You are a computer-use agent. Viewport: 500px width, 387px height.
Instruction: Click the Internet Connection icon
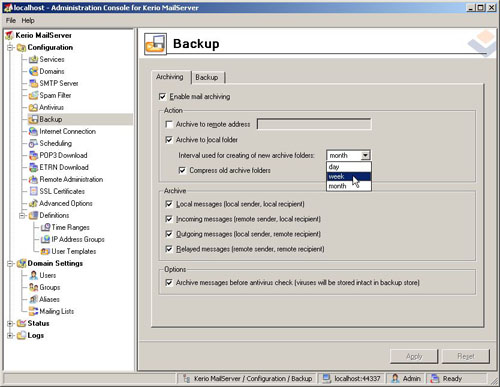click(x=33, y=131)
